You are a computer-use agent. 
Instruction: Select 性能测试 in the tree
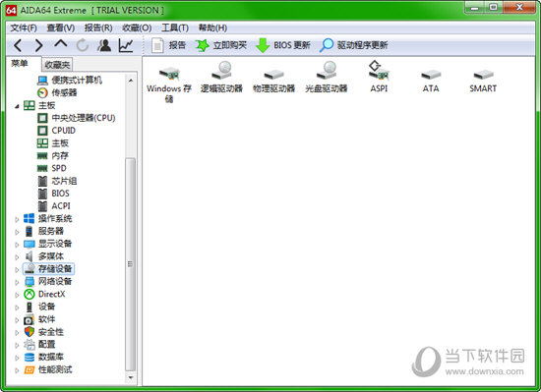(55, 369)
